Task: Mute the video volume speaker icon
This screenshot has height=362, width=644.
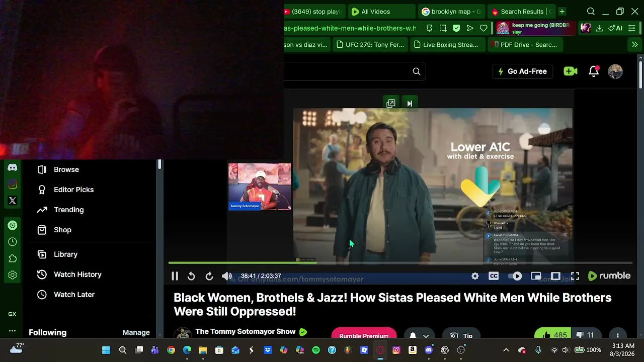Action: 227,276
